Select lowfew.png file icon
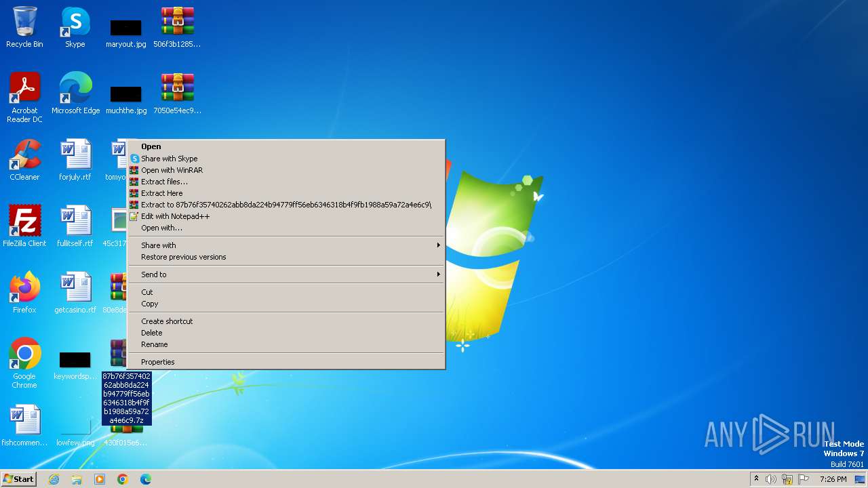The height and width of the screenshot is (488, 868). point(75,434)
